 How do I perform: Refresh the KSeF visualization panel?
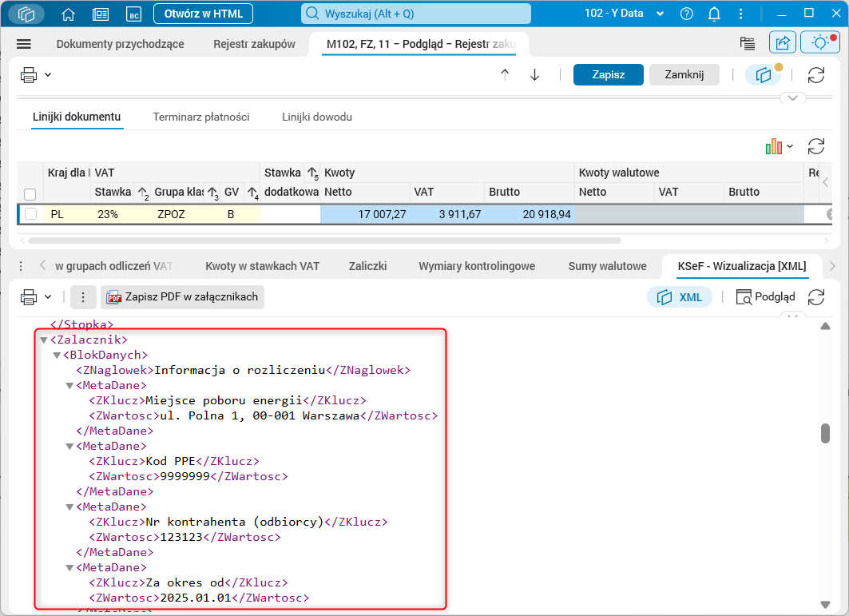(816, 297)
